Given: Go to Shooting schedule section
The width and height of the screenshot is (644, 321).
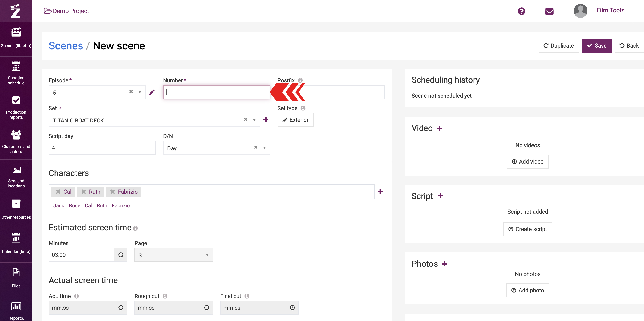Looking at the screenshot, I should tap(16, 73).
